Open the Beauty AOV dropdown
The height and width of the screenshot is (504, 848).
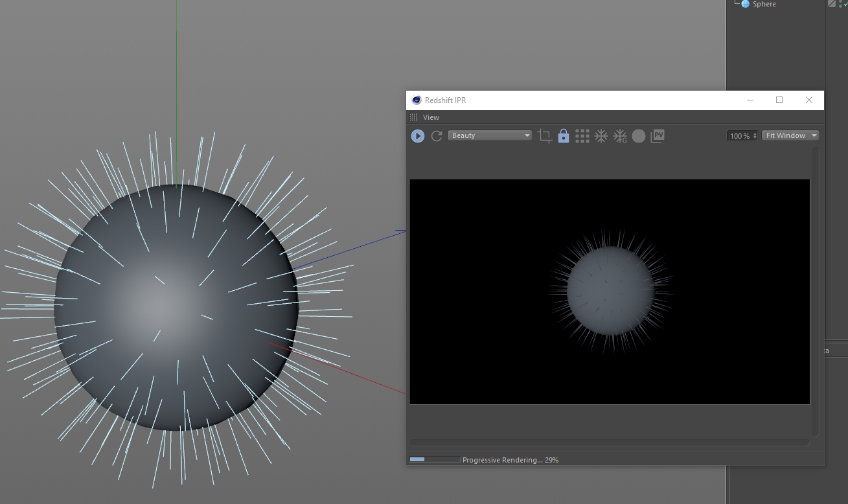(x=490, y=135)
